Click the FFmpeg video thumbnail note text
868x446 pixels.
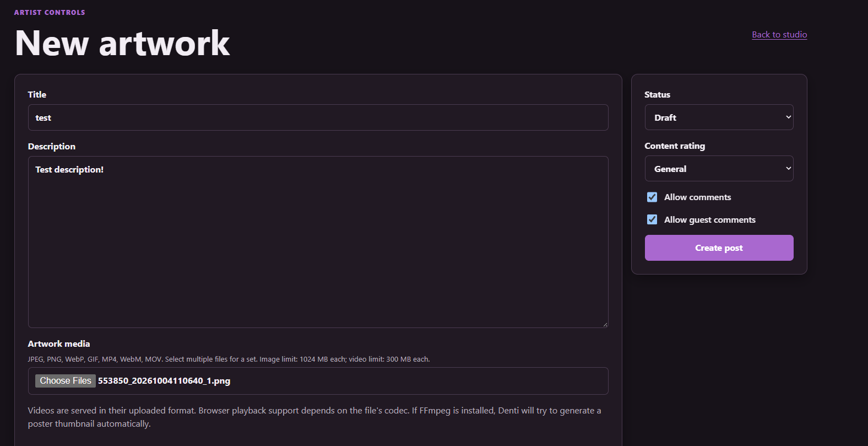click(314, 417)
